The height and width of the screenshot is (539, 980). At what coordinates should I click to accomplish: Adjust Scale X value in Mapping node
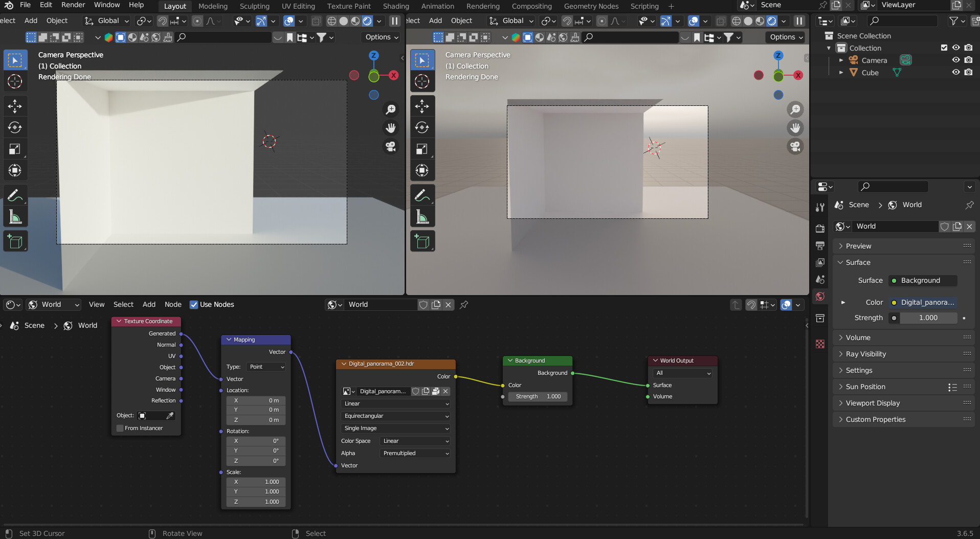[x=256, y=482]
